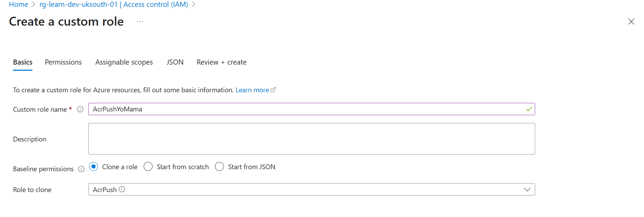This screenshot has height=217, width=644.
Task: Click the ellipsis more options icon
Action: [x=140, y=22]
